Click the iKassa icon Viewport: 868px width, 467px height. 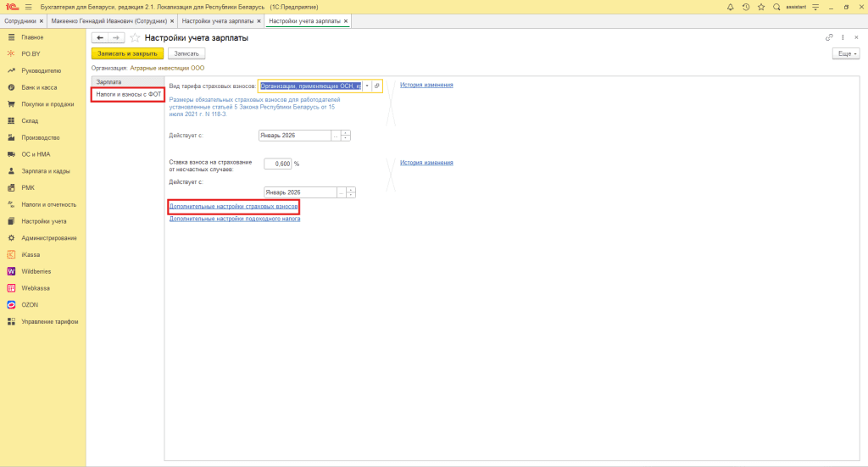(x=11, y=254)
